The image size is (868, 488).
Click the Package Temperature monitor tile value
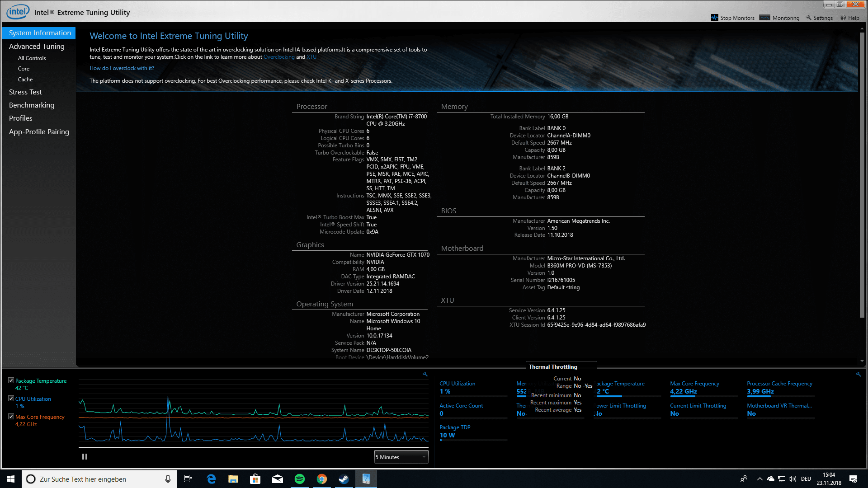[x=603, y=392]
